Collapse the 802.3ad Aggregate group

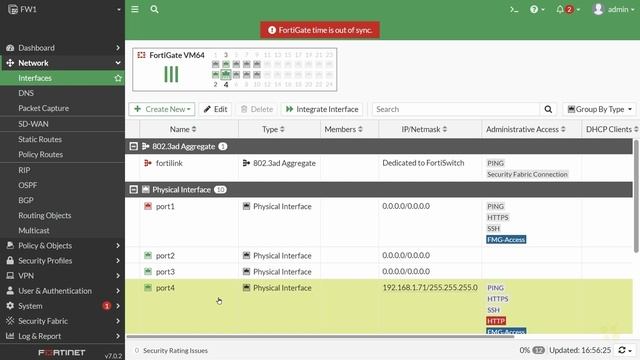133,146
